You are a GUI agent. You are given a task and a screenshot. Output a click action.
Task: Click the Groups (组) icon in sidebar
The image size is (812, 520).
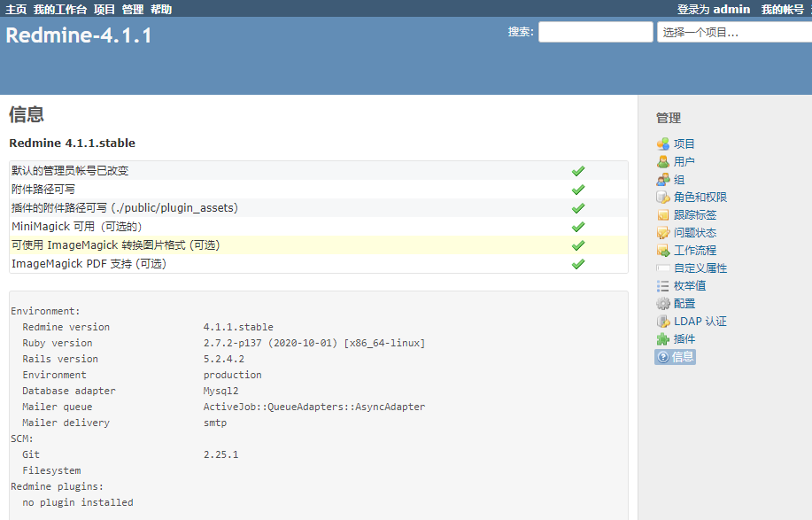[663, 179]
